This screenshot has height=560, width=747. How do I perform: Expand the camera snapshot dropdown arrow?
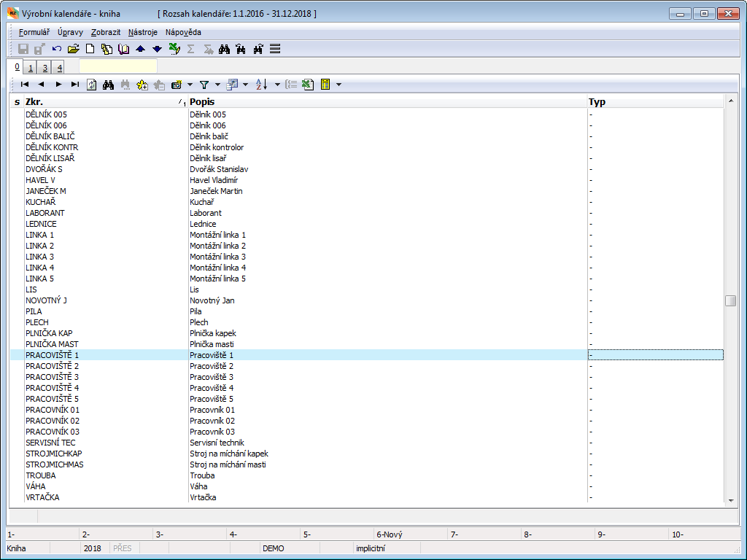(190, 85)
